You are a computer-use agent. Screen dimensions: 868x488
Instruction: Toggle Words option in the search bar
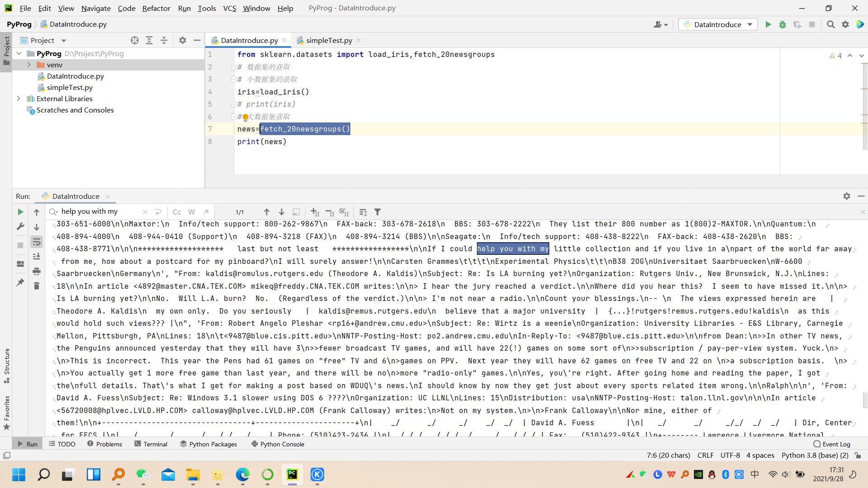coord(192,212)
